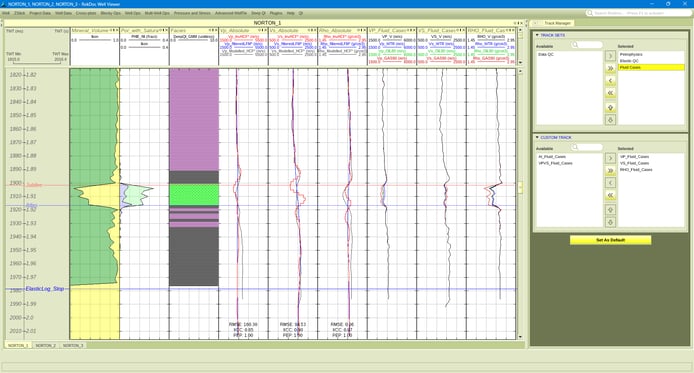Switch to the NORTON_2 well tab
This screenshot has height=373, width=694.
point(46,345)
